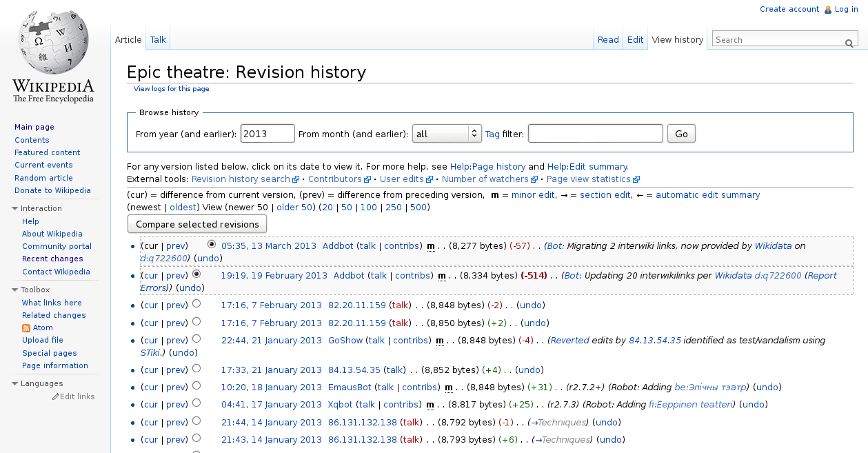The image size is (868, 453).
Task: Select radio for 19:19, 19 February 2013 revision
Action: pos(196,274)
